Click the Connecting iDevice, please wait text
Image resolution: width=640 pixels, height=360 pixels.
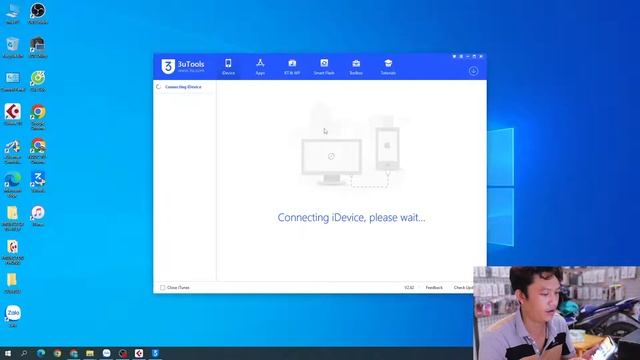point(351,218)
